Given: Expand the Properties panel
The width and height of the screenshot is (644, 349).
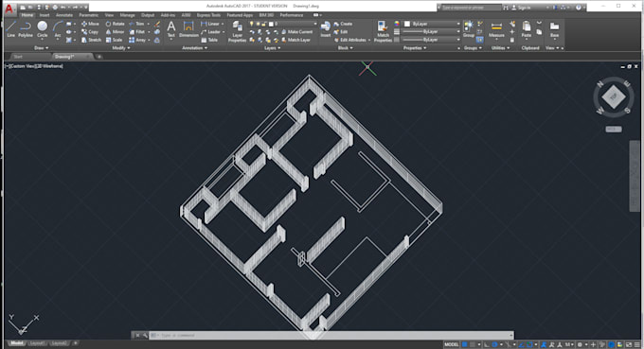Looking at the screenshot, I should 415,48.
